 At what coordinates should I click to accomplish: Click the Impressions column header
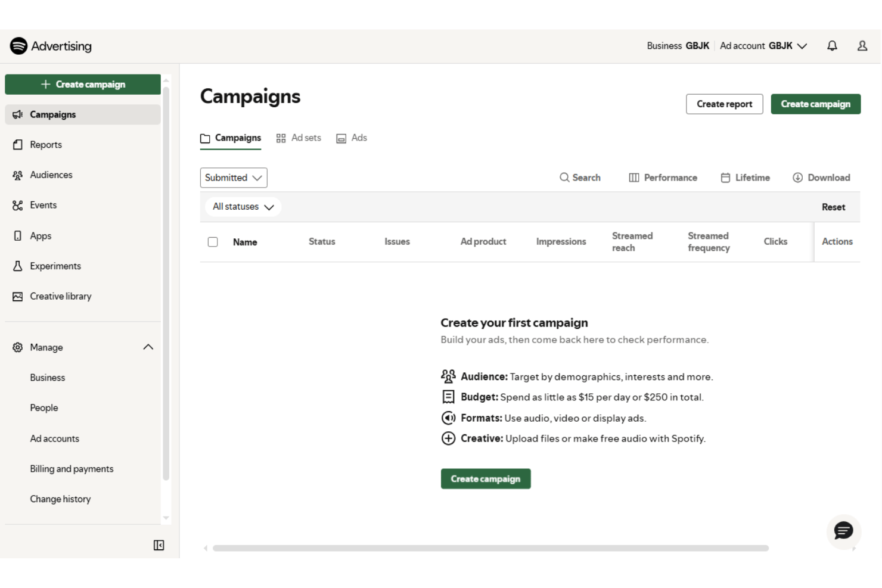point(561,242)
